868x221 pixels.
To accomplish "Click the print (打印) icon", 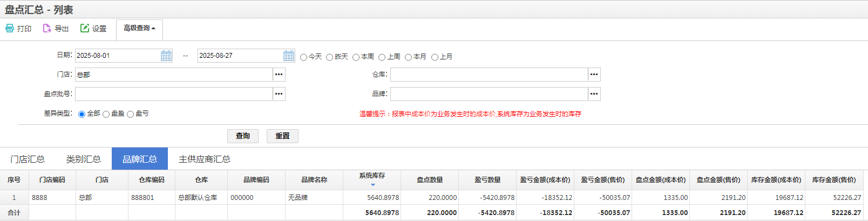I will click(10, 28).
